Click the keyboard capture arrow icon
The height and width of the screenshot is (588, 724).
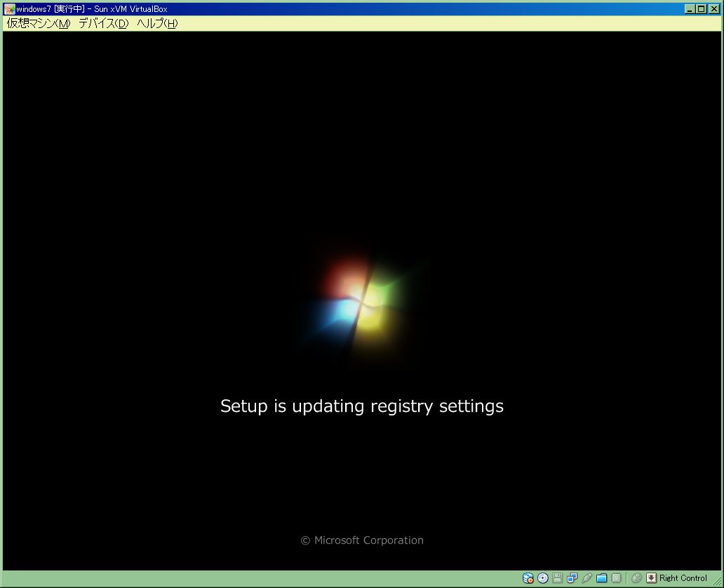click(651, 578)
